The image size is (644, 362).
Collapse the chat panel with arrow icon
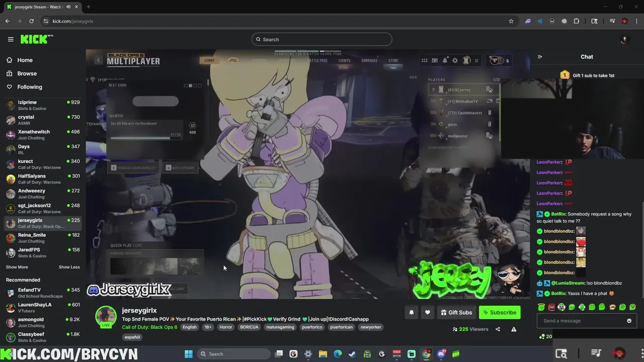click(540, 57)
